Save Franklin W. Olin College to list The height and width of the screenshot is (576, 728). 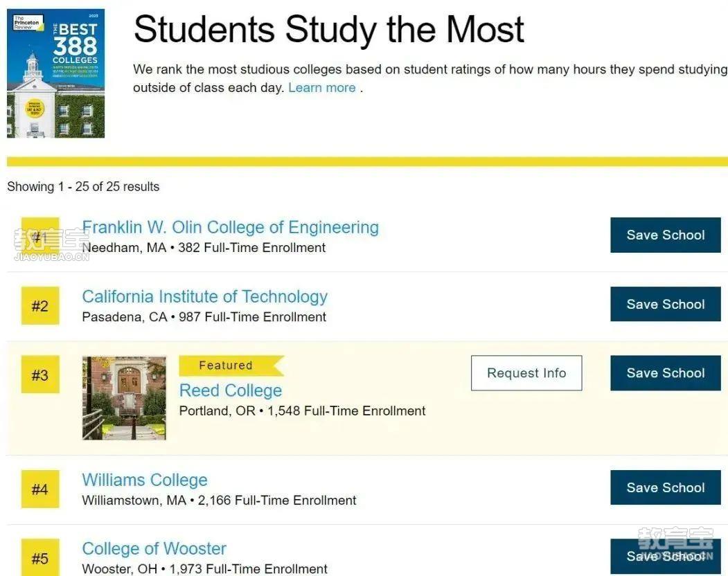tap(666, 235)
